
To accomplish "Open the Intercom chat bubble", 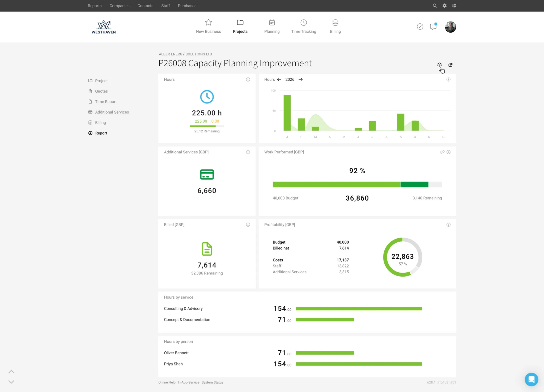I will [532, 380].
